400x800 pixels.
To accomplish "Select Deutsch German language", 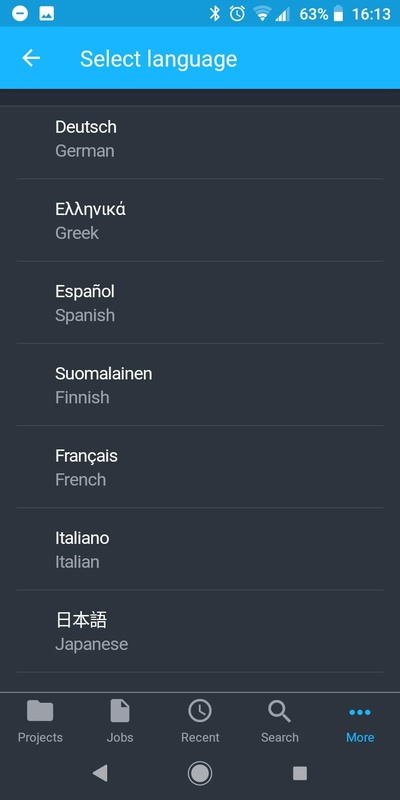I will pos(200,138).
